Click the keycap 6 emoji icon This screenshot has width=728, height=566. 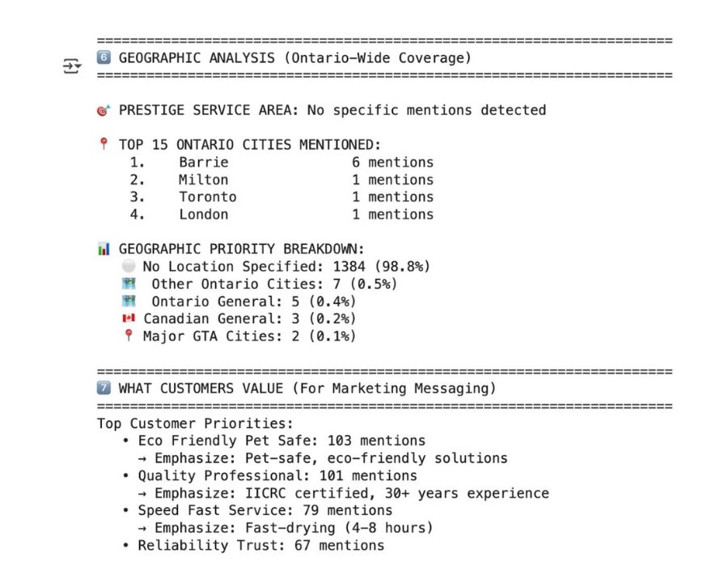pyautogui.click(x=103, y=58)
